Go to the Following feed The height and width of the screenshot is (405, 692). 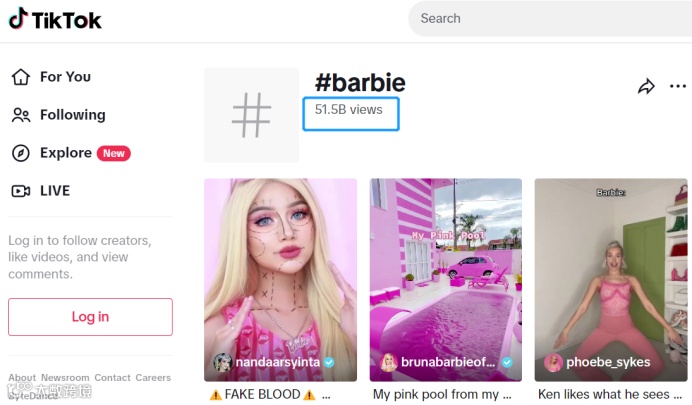73,115
